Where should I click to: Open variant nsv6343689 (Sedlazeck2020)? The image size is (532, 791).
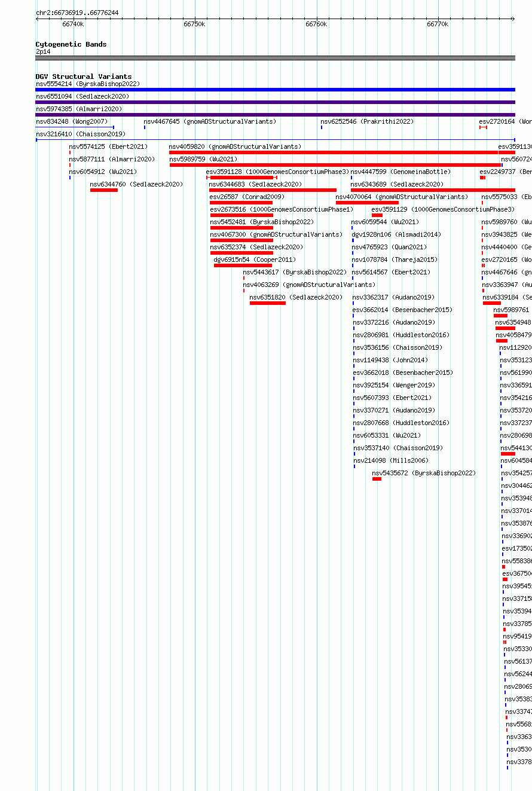[x=397, y=184]
